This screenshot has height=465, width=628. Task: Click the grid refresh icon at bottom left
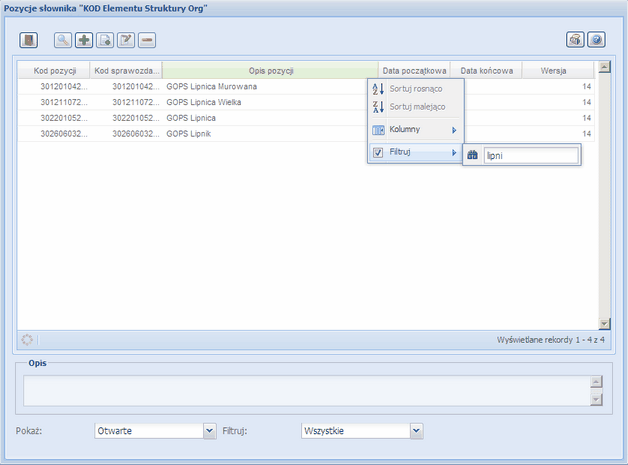pyautogui.click(x=28, y=340)
